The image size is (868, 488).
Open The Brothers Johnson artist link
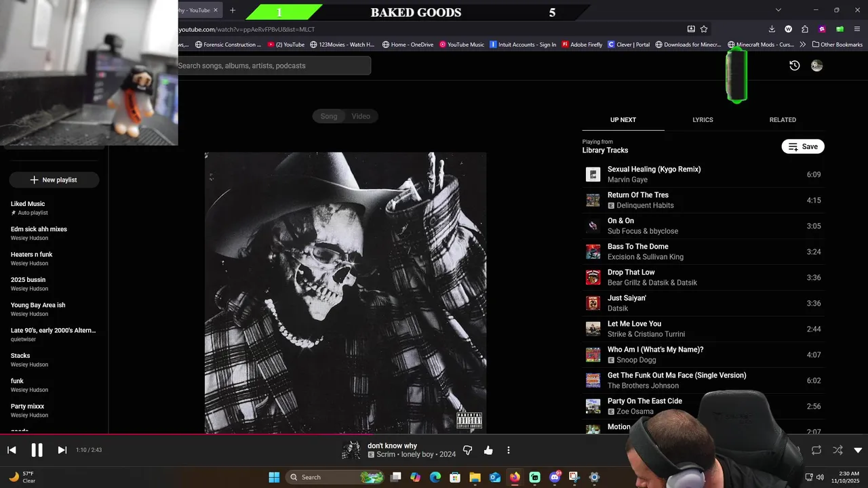(x=643, y=386)
